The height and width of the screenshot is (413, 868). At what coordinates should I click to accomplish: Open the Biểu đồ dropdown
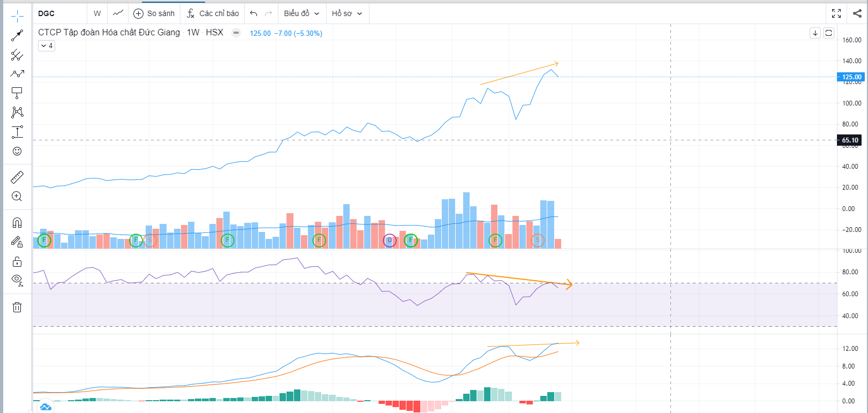coord(301,13)
